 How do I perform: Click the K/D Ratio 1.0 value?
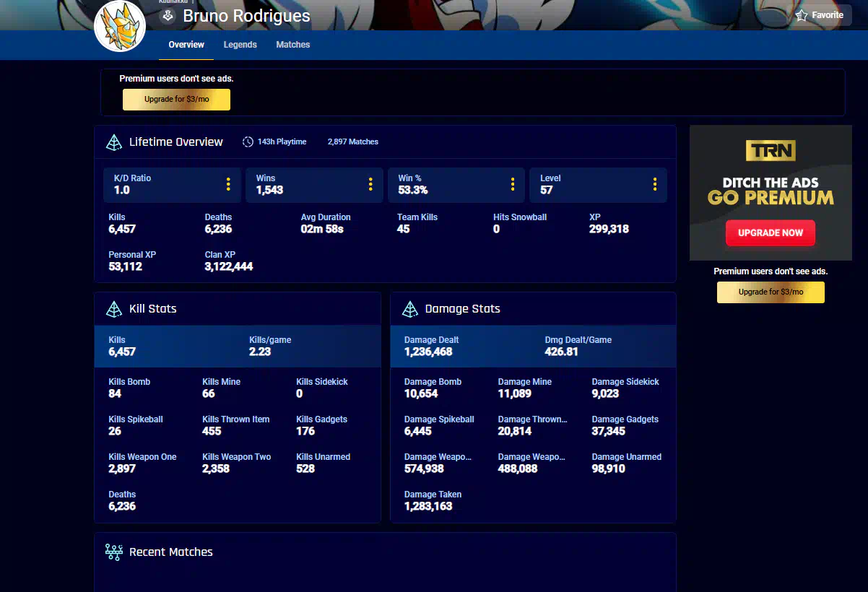coord(122,191)
